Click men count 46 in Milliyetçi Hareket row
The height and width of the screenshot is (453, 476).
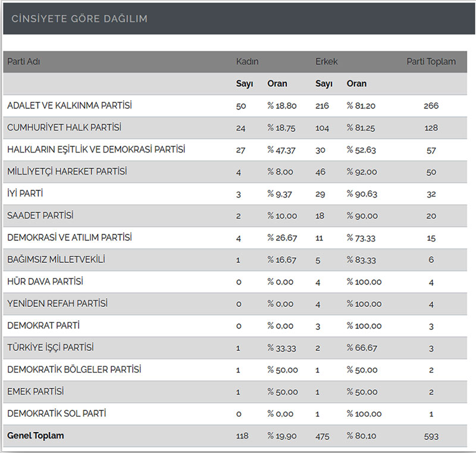[320, 172]
